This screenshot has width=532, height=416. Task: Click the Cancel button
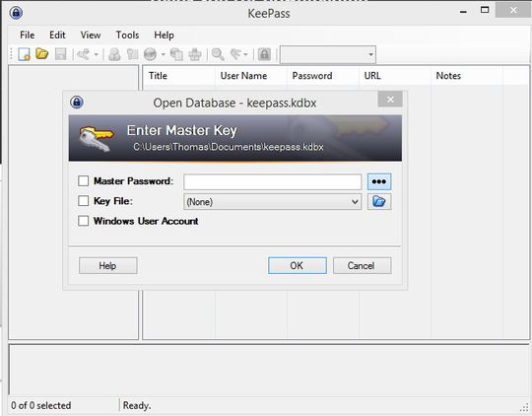click(362, 265)
